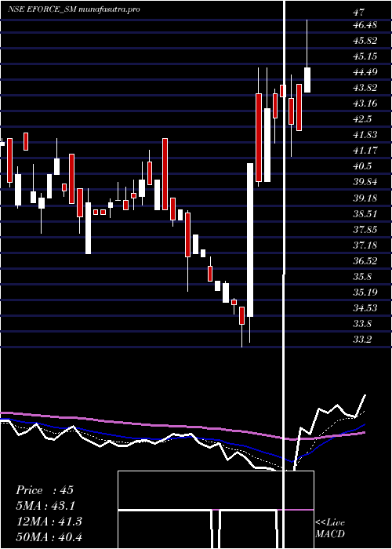
Task: Click the 44.49 price axis label
Action: pyautogui.click(x=365, y=72)
